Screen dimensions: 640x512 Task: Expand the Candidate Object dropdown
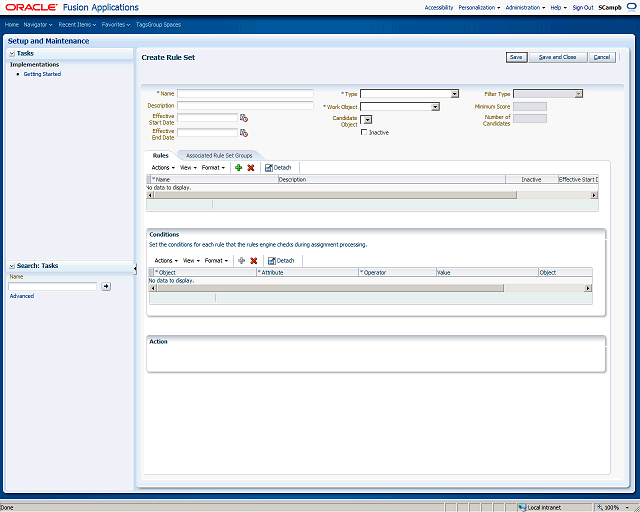pos(367,120)
